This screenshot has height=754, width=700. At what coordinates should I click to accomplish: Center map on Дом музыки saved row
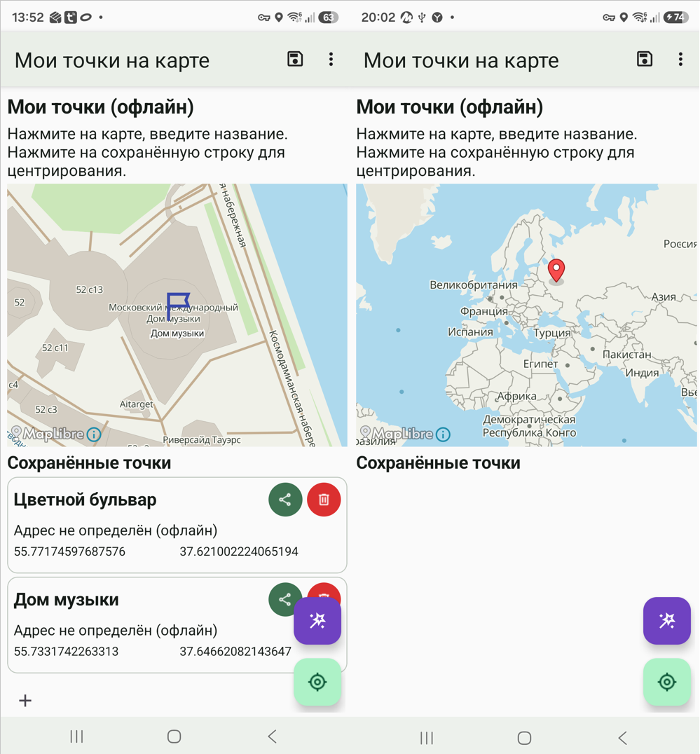click(x=177, y=625)
